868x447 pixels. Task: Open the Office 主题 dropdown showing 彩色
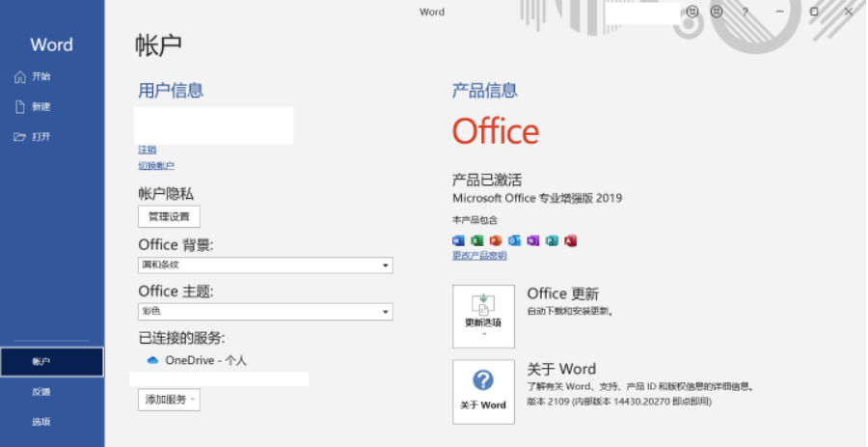266,311
